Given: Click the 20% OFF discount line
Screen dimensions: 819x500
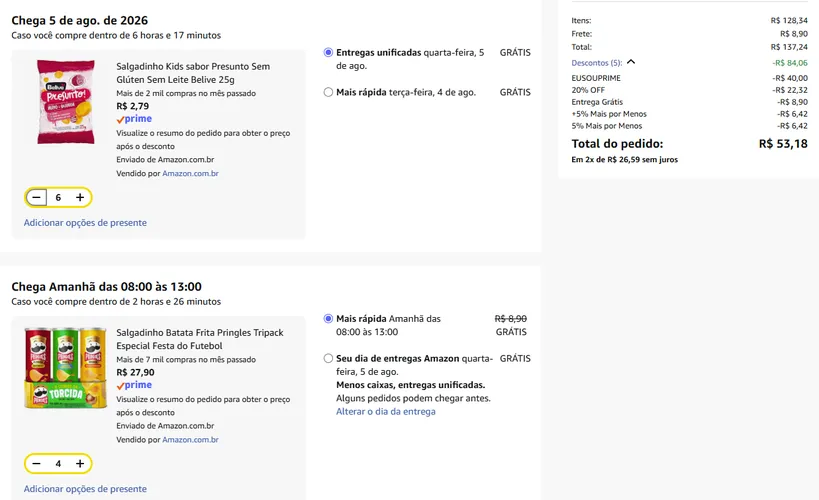Looking at the screenshot, I should pos(689,90).
